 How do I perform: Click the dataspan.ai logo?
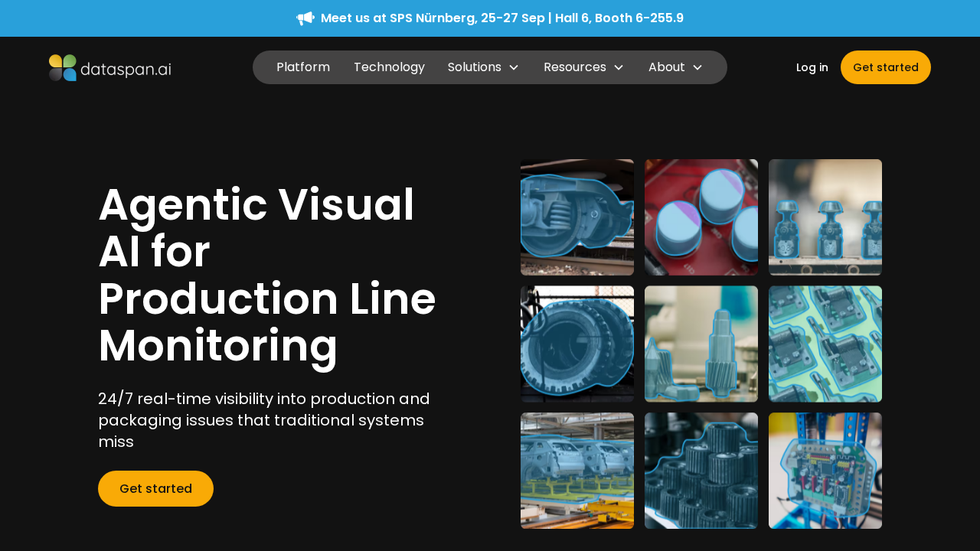(109, 67)
